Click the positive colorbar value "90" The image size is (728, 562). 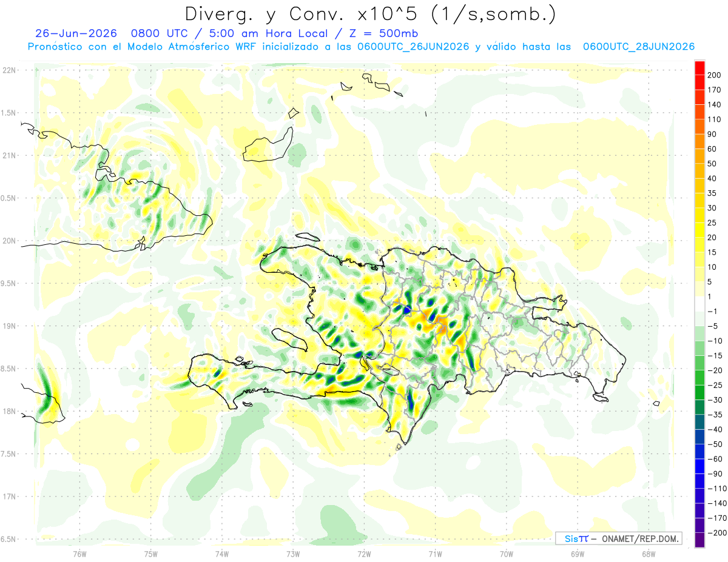(713, 135)
